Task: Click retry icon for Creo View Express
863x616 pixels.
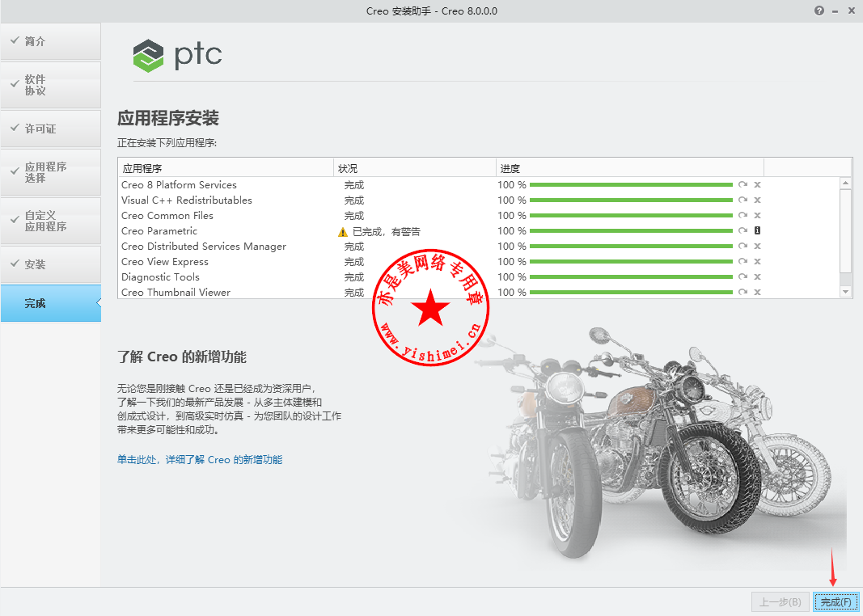Action: 743,262
